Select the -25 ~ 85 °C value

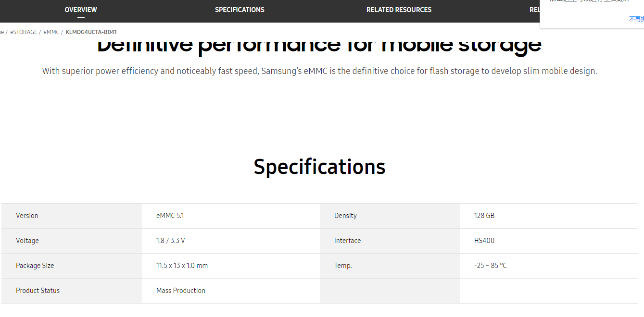[x=490, y=266]
